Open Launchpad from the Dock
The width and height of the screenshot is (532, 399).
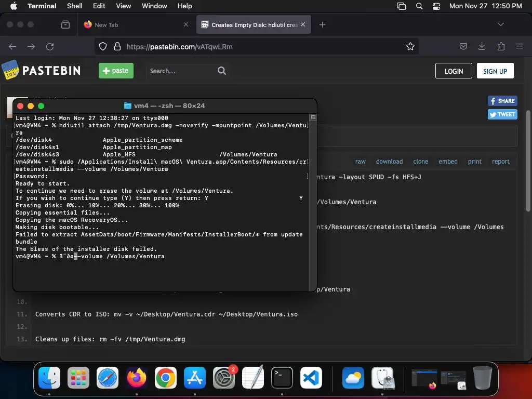[78, 377]
